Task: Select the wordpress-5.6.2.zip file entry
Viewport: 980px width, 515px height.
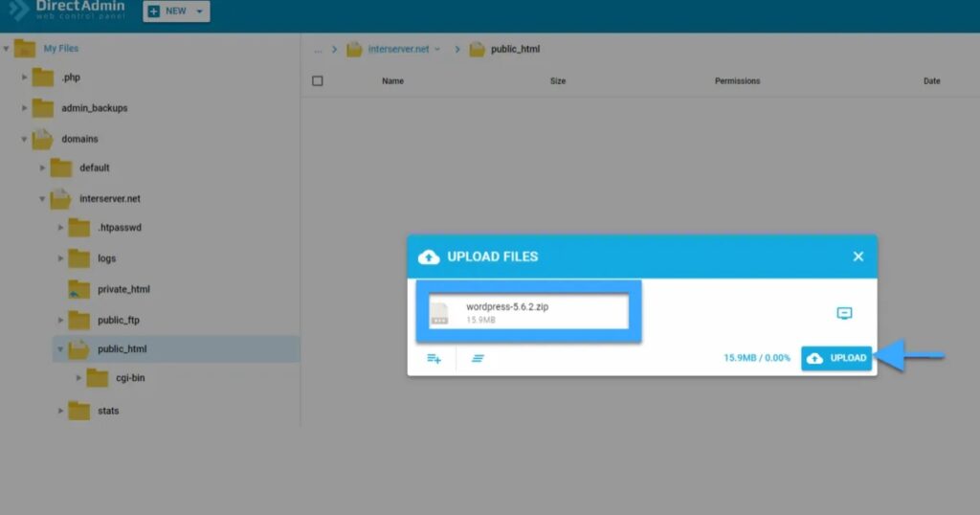Action: (x=528, y=312)
